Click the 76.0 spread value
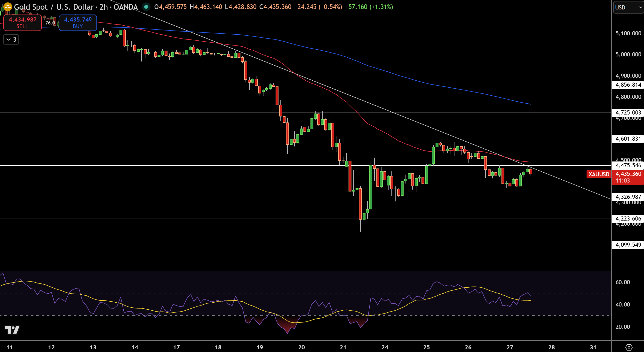This screenshot has height=352, width=644. click(x=50, y=23)
